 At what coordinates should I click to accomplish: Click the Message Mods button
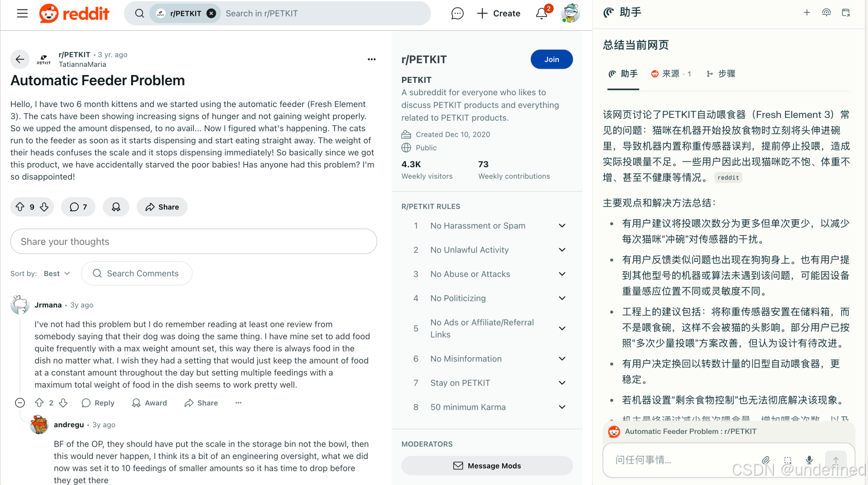[x=487, y=466]
